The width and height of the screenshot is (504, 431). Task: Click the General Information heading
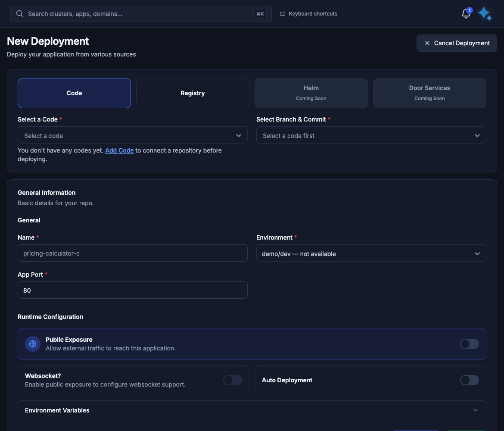(47, 193)
